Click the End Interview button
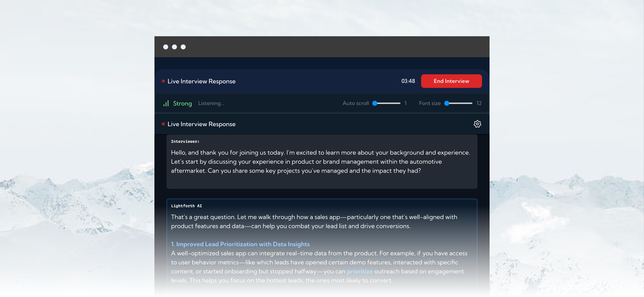 pos(451,81)
